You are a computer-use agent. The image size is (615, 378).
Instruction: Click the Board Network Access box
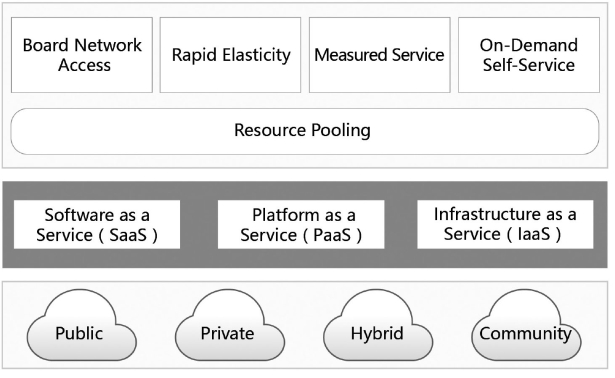(x=82, y=55)
